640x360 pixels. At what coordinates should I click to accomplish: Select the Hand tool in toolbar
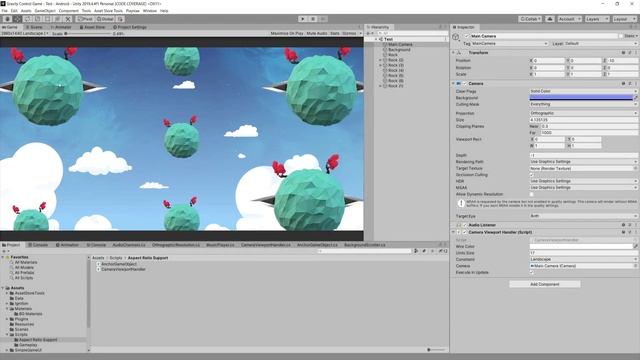(7, 19)
